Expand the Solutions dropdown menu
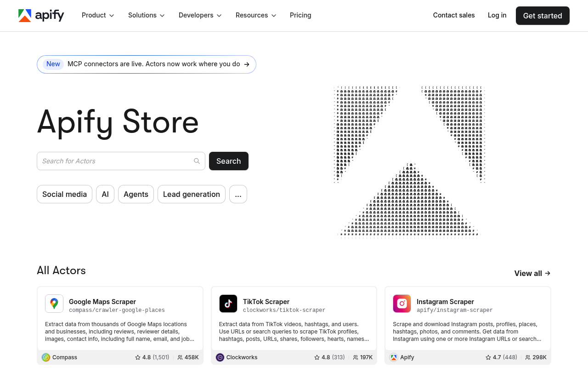The height and width of the screenshot is (368, 588). (147, 15)
